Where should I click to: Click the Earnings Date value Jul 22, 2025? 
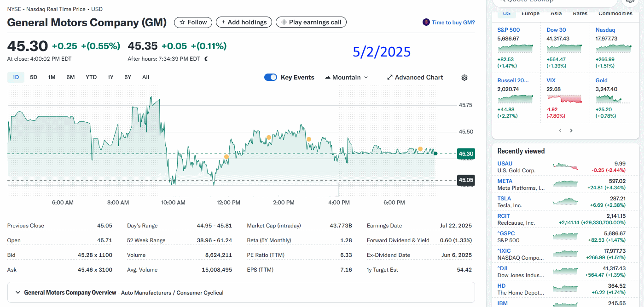pyautogui.click(x=456, y=226)
